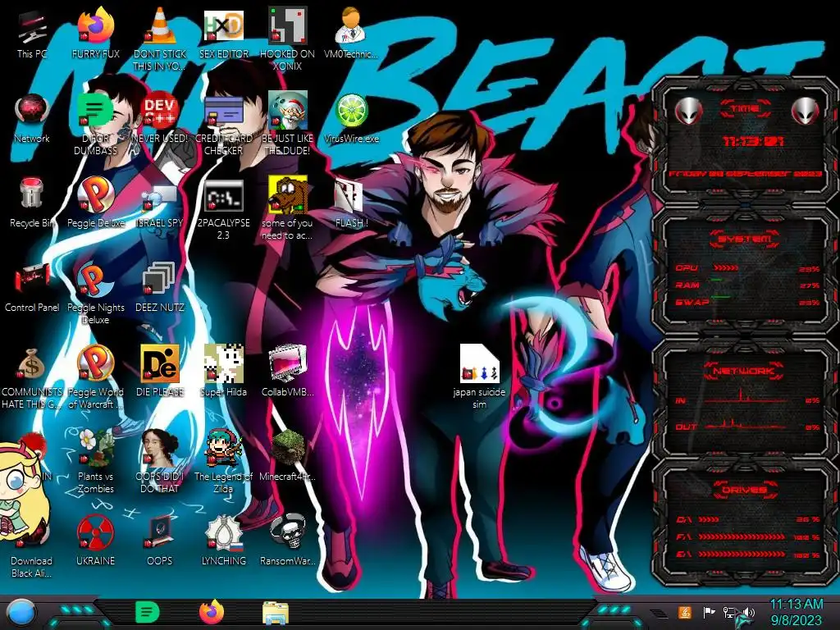Click the RAM usage row in gadget
The width and height of the screenshot is (840, 630).
click(x=747, y=284)
